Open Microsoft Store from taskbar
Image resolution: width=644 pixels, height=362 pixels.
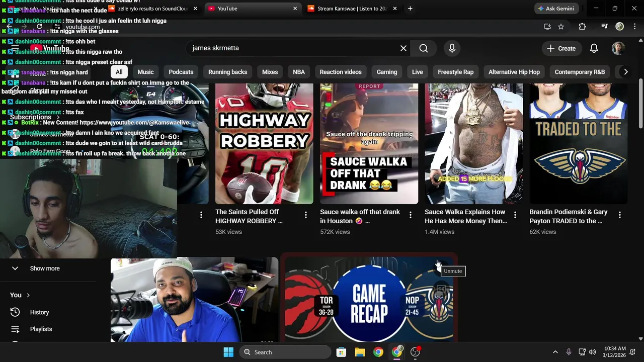[341, 352]
